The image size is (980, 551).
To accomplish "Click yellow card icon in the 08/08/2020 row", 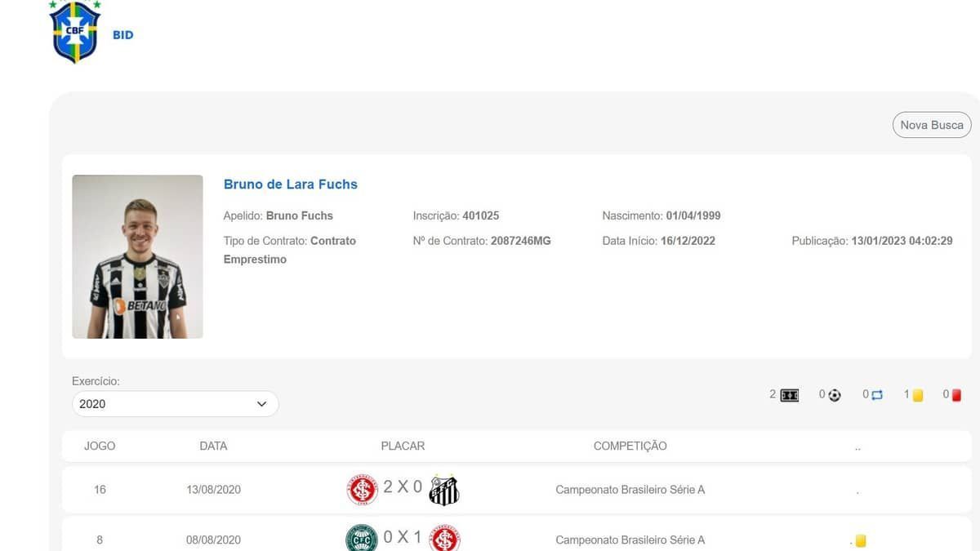I will coord(861,540).
